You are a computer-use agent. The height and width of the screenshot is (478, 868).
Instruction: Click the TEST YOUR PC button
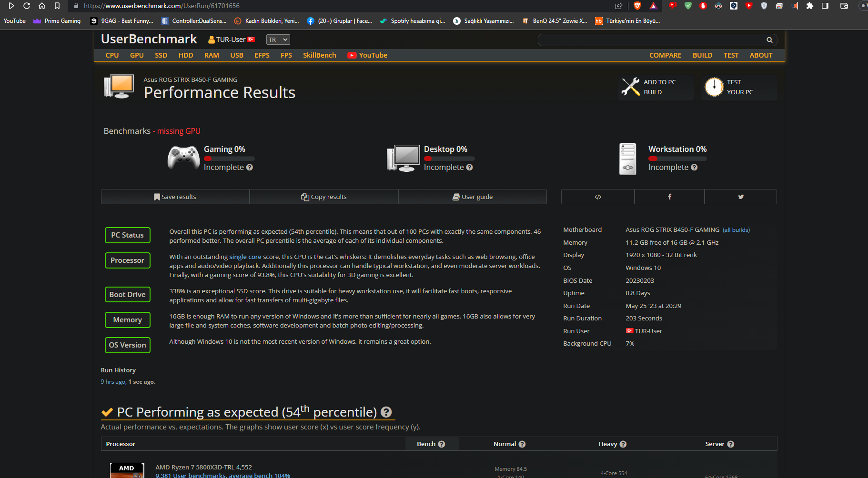click(739, 87)
